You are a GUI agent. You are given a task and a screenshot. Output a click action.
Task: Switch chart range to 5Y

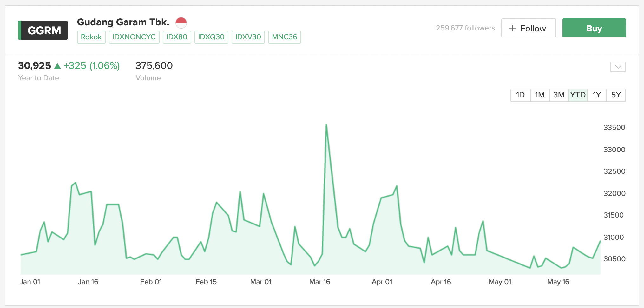pyautogui.click(x=616, y=95)
